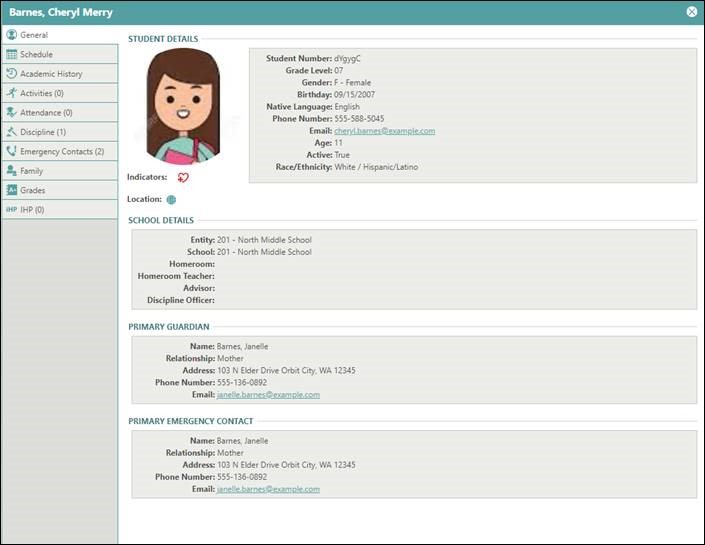The image size is (705, 545).
Task: Click the globe Location icon
Action: tap(171, 199)
